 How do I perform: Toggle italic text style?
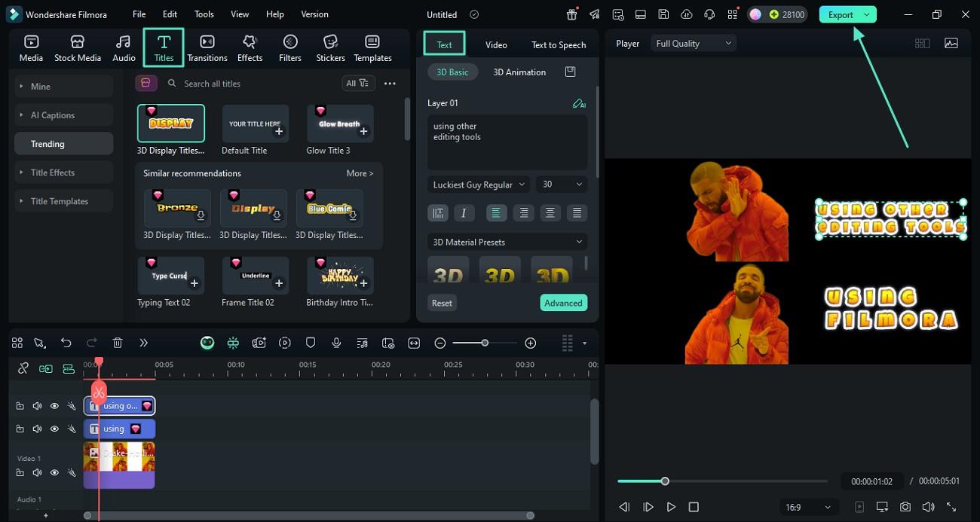[x=464, y=213]
